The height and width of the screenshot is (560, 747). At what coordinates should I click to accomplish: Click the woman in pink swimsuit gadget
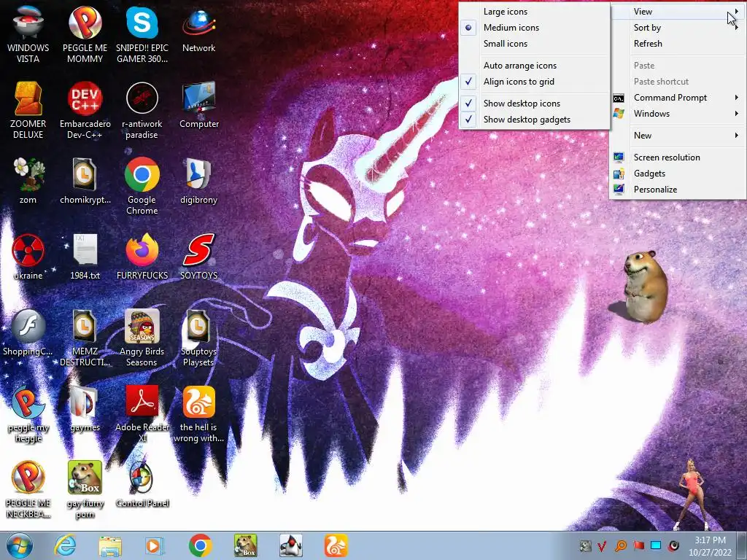pos(692,494)
